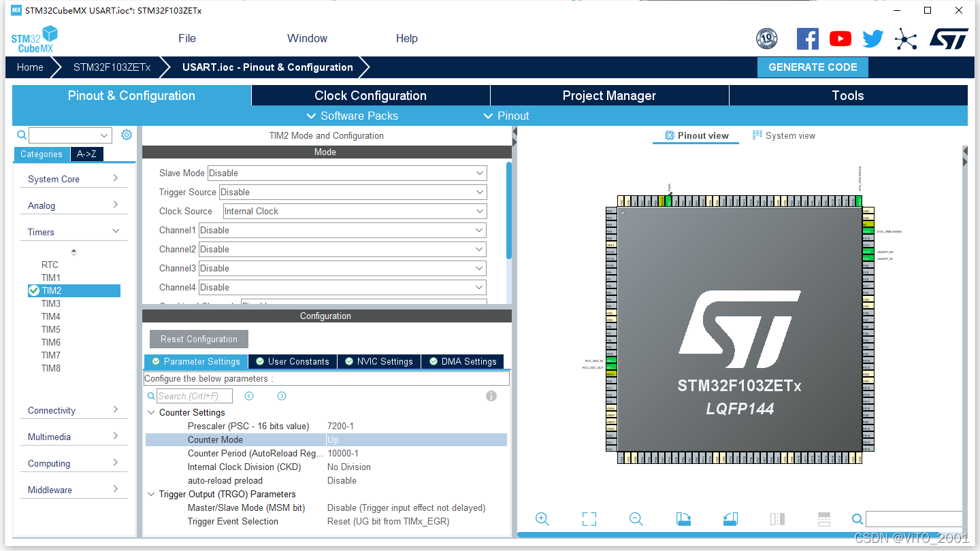Select RTC in timers list
This screenshot has width=980, height=551.
[50, 265]
